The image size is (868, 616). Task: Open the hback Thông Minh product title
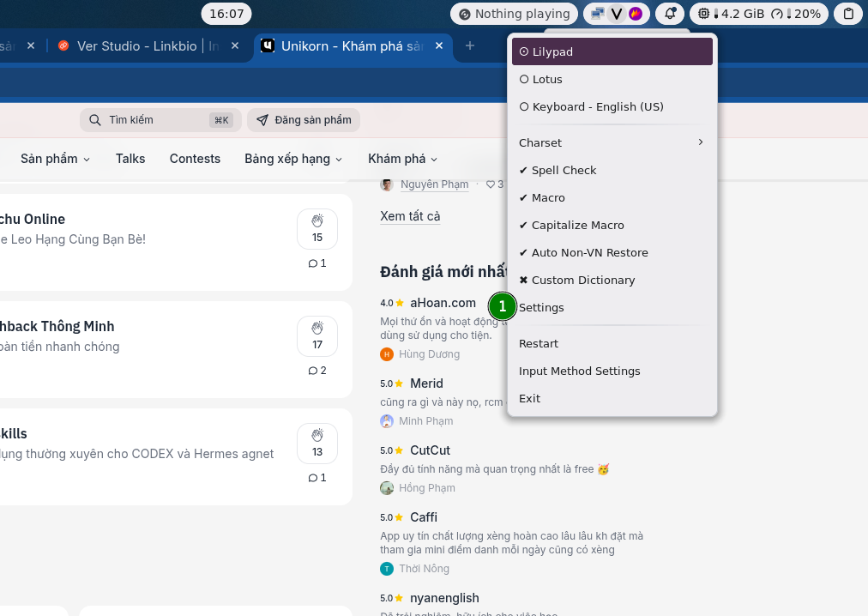57,327
